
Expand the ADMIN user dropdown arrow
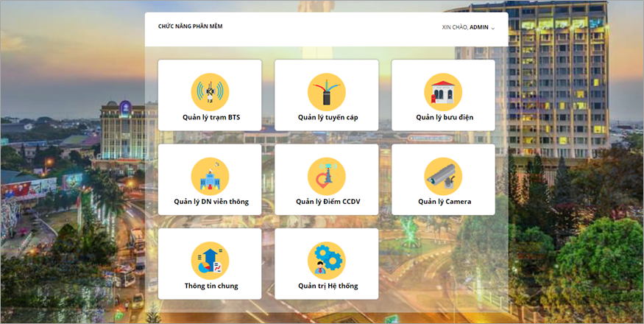pos(493,29)
